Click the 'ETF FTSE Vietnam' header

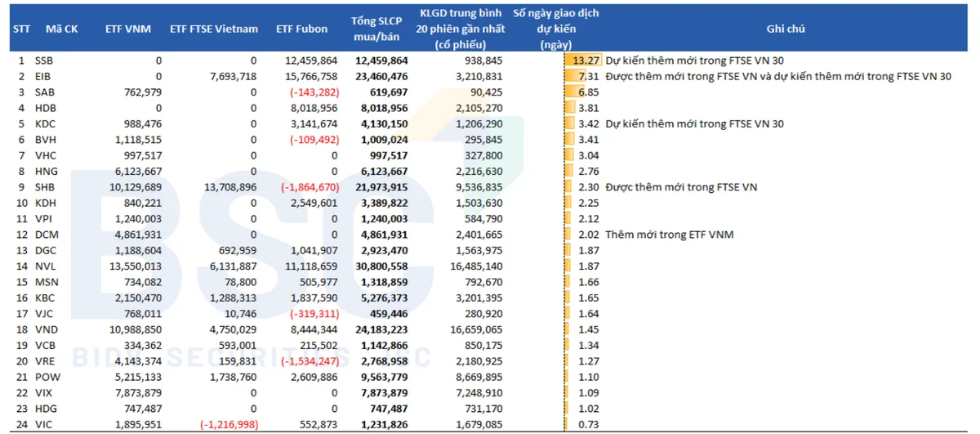click(x=214, y=29)
